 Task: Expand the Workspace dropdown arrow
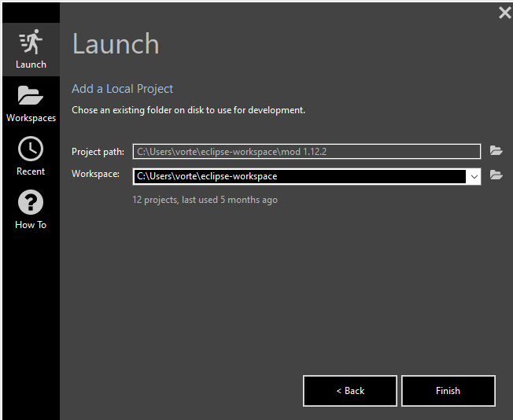[x=474, y=176]
